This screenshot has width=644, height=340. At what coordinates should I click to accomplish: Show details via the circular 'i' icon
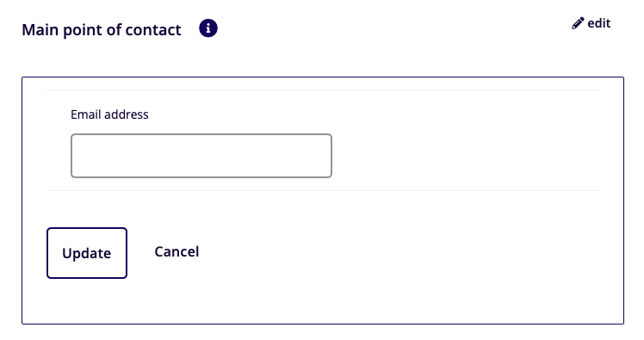tap(208, 28)
